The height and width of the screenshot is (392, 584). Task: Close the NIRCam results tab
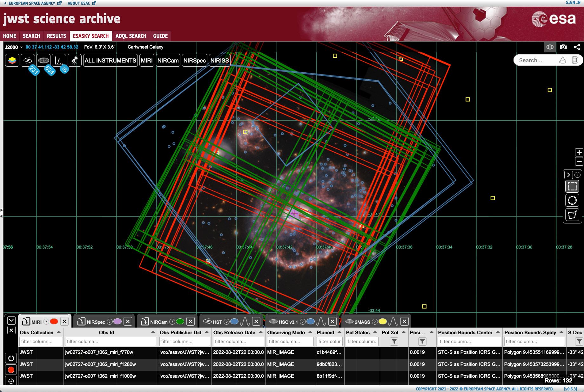point(191,322)
